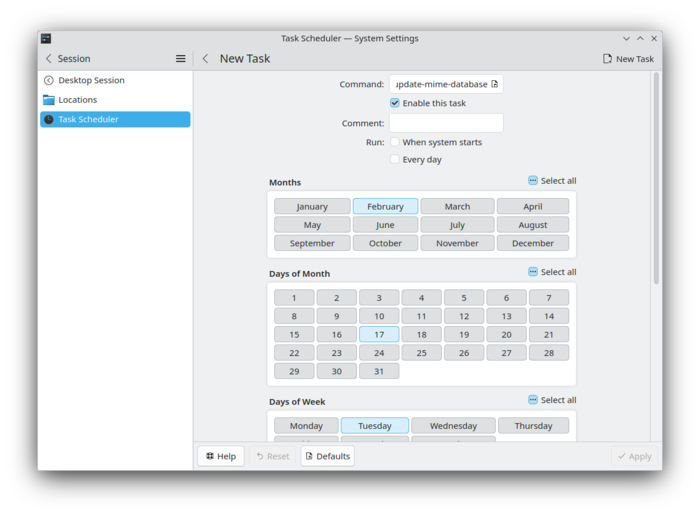Open Help from the bottom bar
The image size is (700, 515).
(221, 456)
